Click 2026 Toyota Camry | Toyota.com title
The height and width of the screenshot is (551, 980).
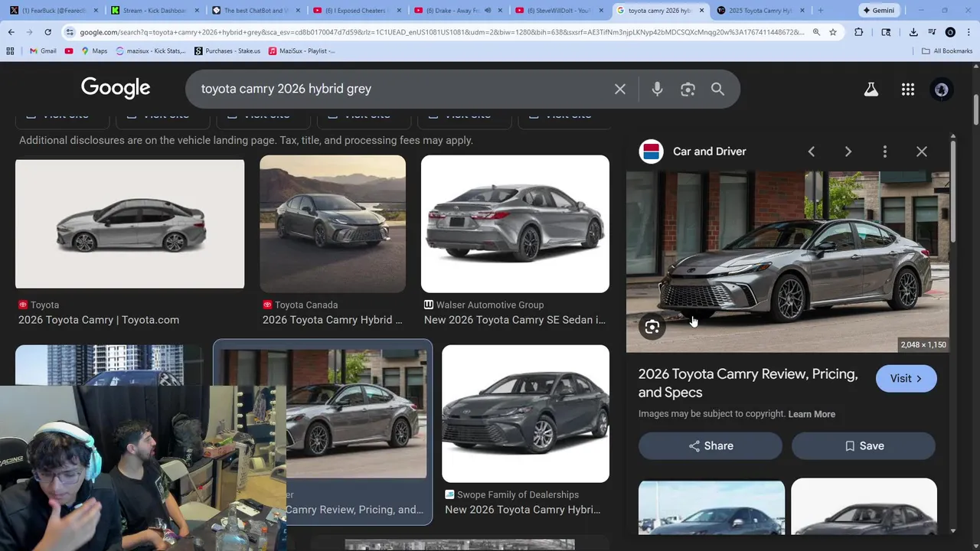99,320
